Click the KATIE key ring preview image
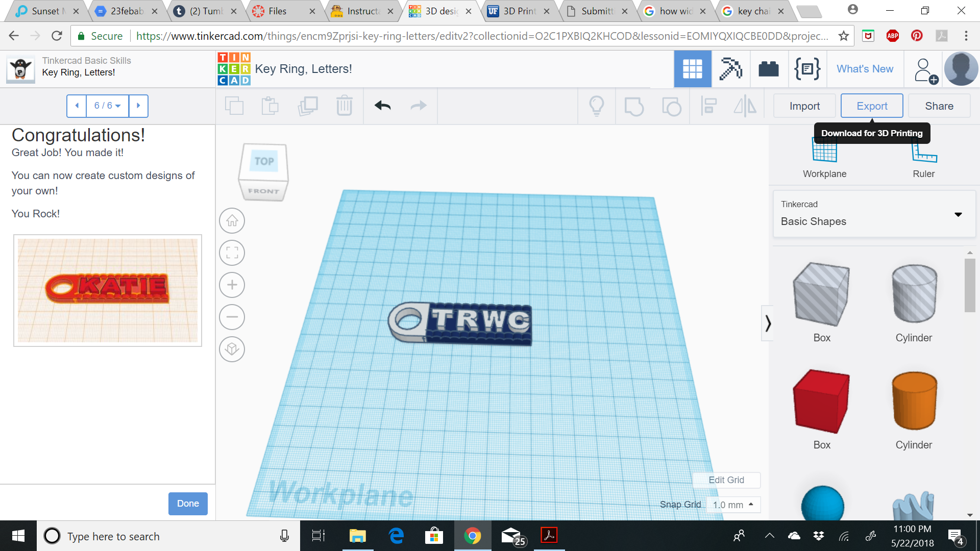The width and height of the screenshot is (980, 551). 108,291
